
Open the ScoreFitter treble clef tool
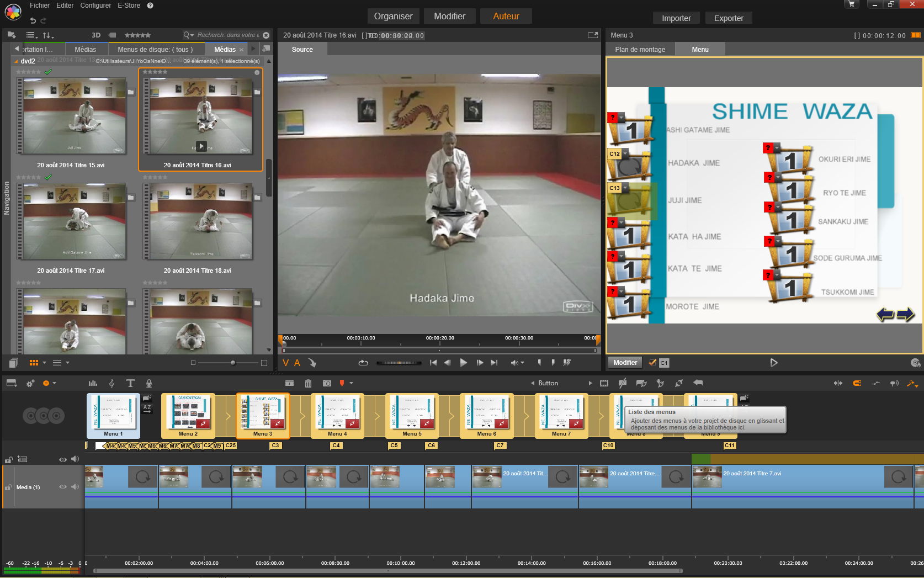111,383
